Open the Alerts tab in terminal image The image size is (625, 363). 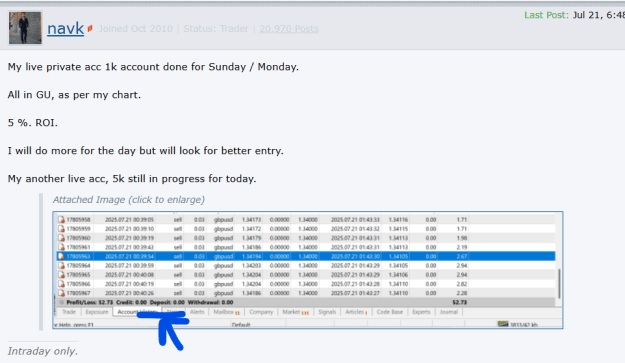coord(197,312)
